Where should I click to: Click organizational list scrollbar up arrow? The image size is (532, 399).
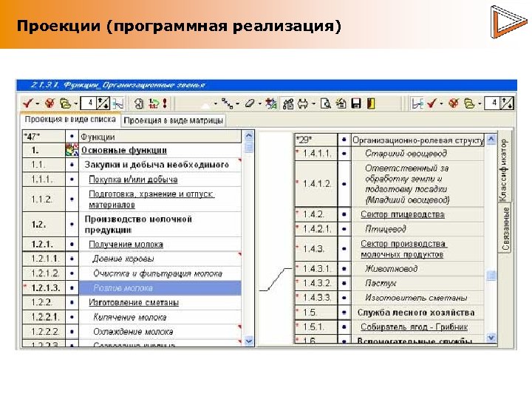pyautogui.click(x=491, y=139)
